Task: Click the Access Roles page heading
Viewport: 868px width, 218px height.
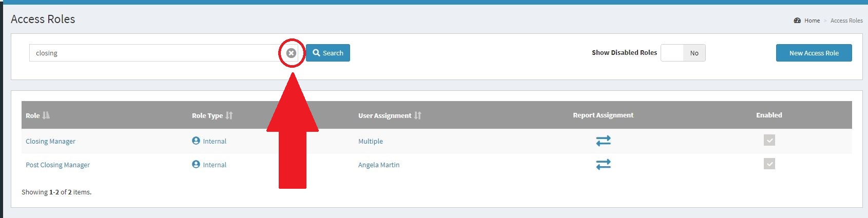Action: click(x=43, y=19)
